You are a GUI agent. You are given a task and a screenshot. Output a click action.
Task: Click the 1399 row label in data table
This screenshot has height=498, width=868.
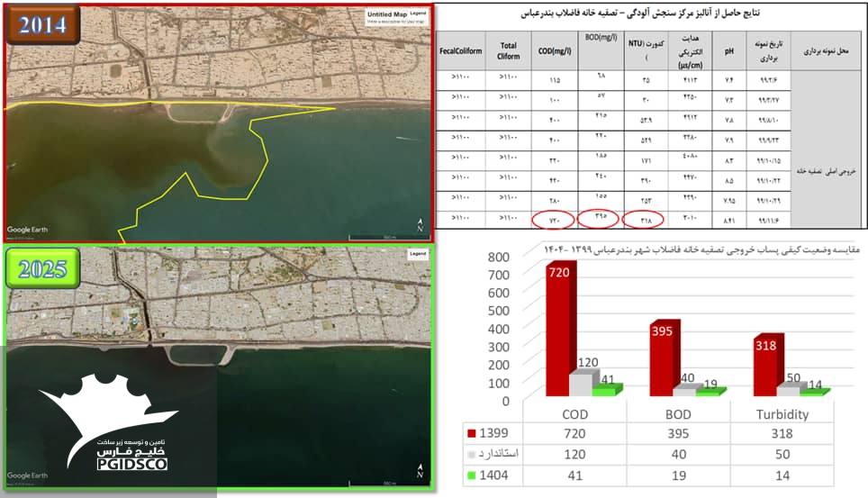tap(493, 433)
